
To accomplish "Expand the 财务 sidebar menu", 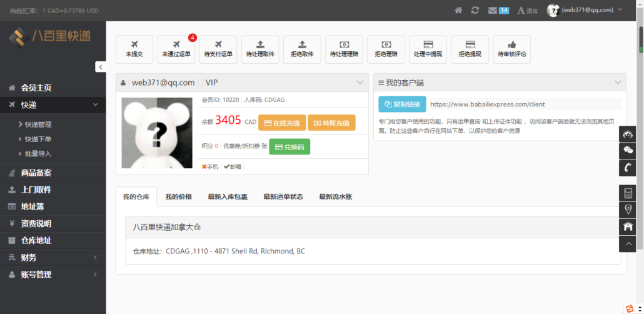I will [53, 257].
